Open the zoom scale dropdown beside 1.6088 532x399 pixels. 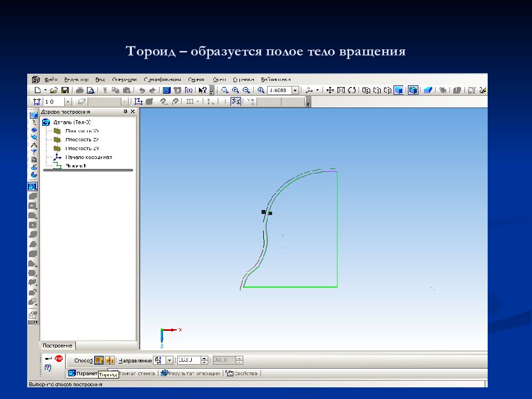click(x=295, y=90)
